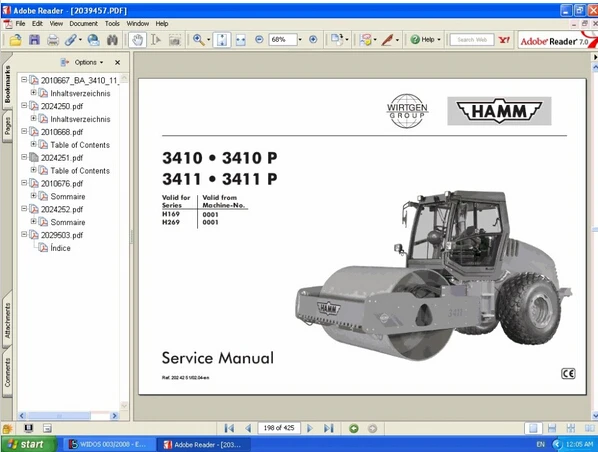Open the Help button dropdown

(x=439, y=40)
